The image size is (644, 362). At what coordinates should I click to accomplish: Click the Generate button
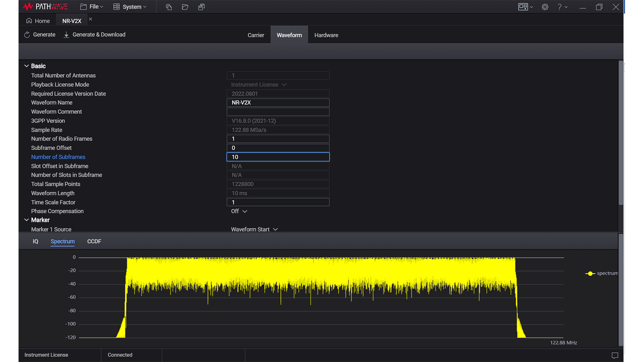pos(40,35)
